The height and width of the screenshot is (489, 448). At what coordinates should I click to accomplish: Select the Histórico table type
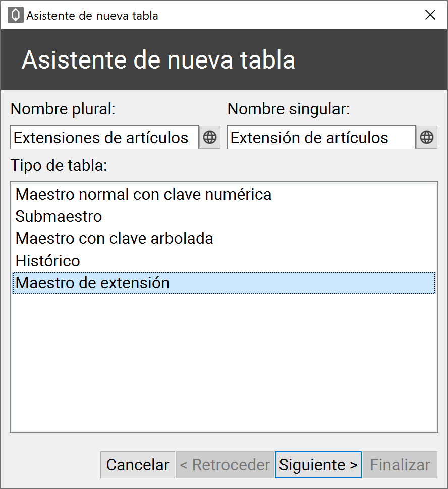coord(48,261)
